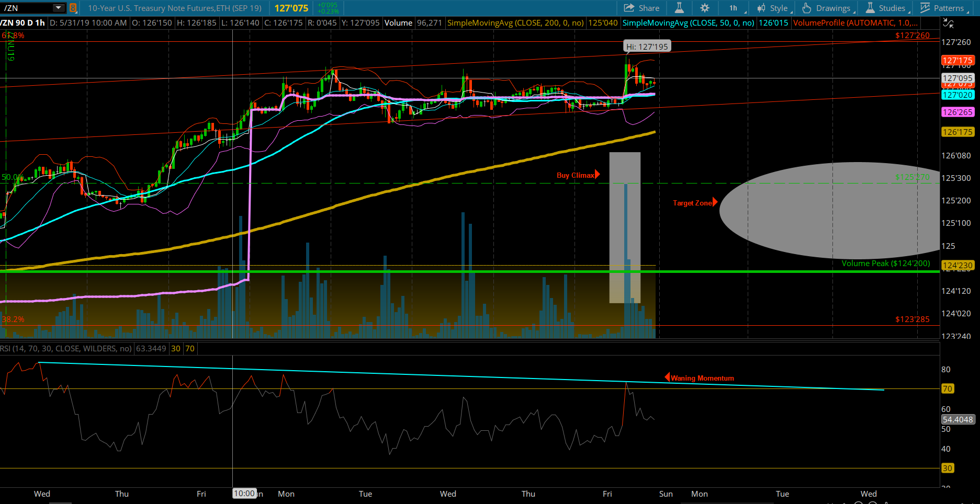Click the /ZN 90 D 1h chart label

22,23
